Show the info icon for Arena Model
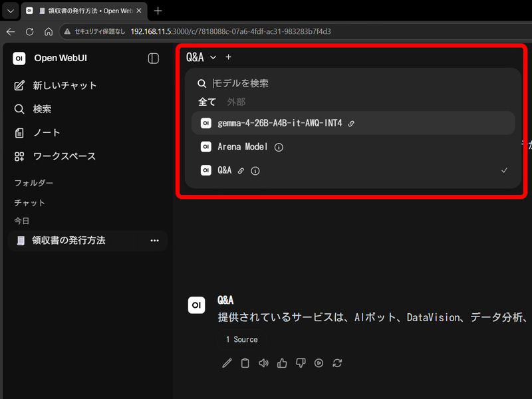 279,147
